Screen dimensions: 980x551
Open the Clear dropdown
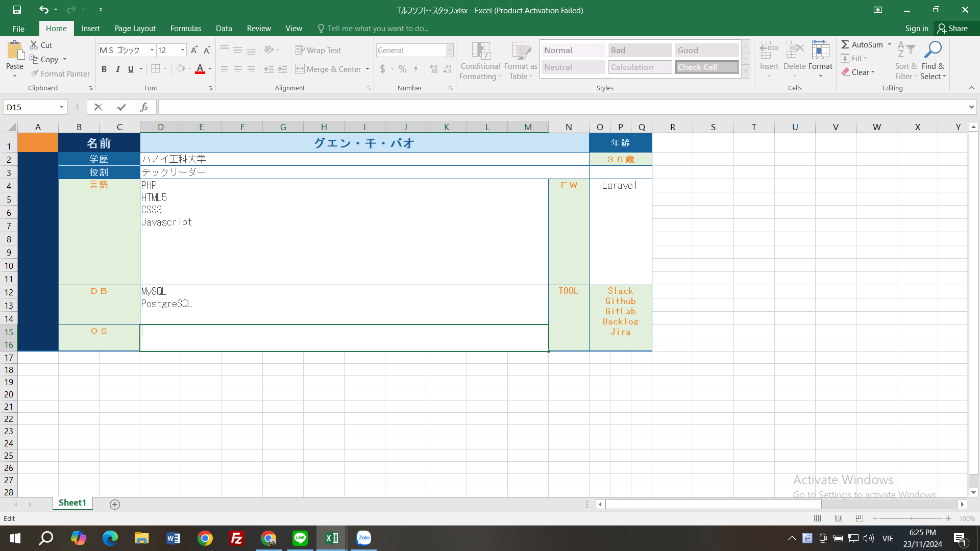click(x=859, y=72)
